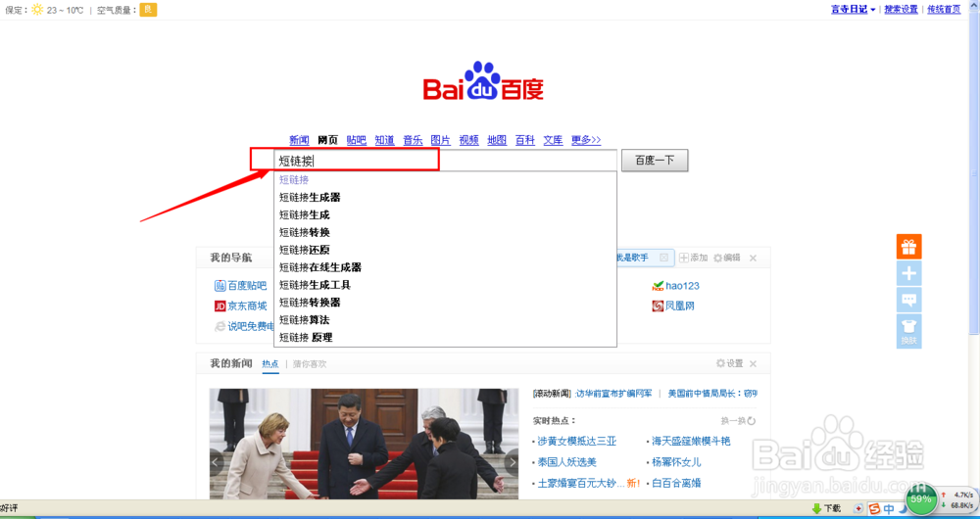The width and height of the screenshot is (980, 519).
Task: Open the 泰国人妖选美 hot topic
Action: coord(566,462)
